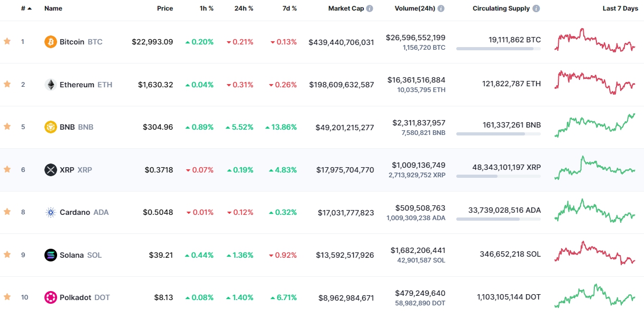The width and height of the screenshot is (644, 317).
Task: Open the Ethereum ETH name link
Action: (86, 85)
